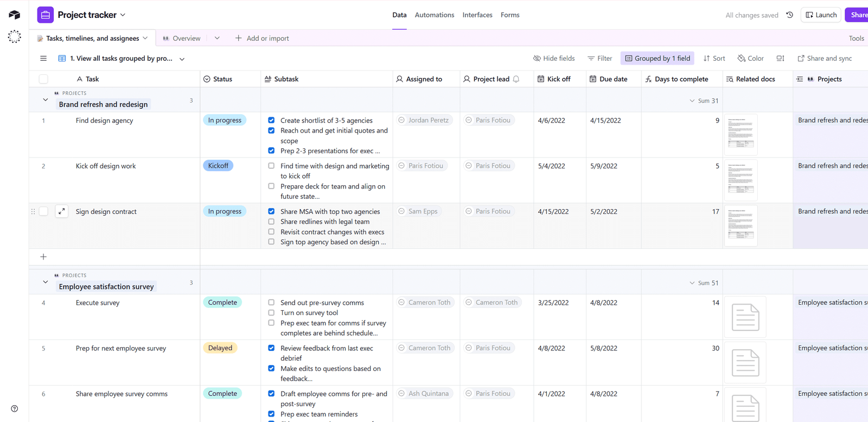The width and height of the screenshot is (868, 422).
Task: Tick the 'Turn on survey tool' checkbox
Action: 271,313
